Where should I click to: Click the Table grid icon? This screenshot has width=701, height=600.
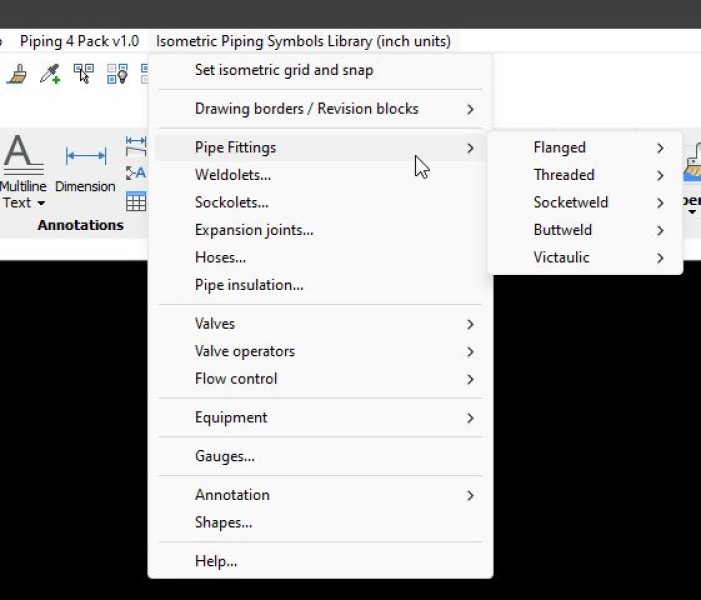pos(136,201)
